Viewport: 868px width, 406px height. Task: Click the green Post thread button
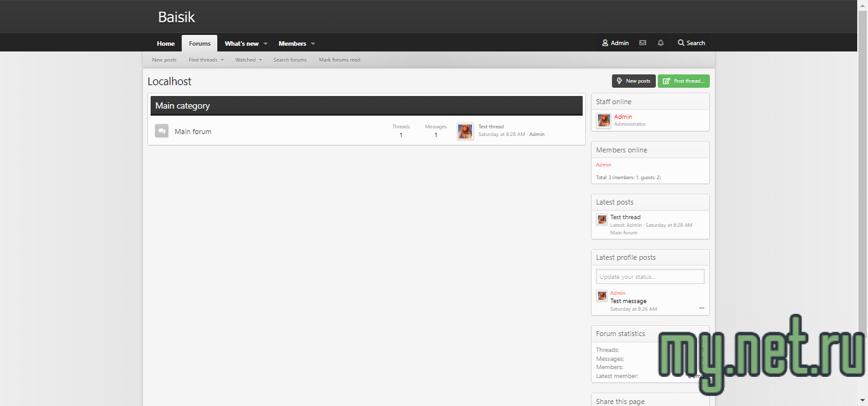pyautogui.click(x=683, y=81)
